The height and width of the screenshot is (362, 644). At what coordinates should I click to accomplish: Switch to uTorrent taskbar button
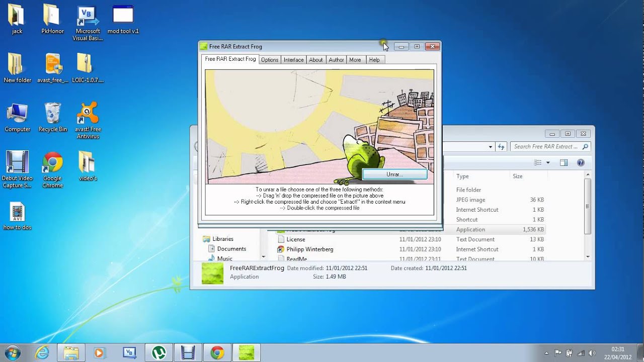[159, 353]
